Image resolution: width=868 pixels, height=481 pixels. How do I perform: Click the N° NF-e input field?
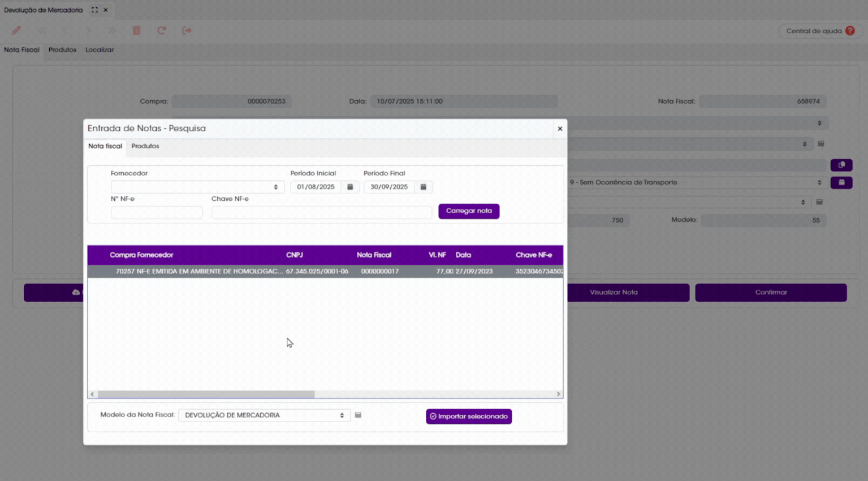[x=157, y=212]
